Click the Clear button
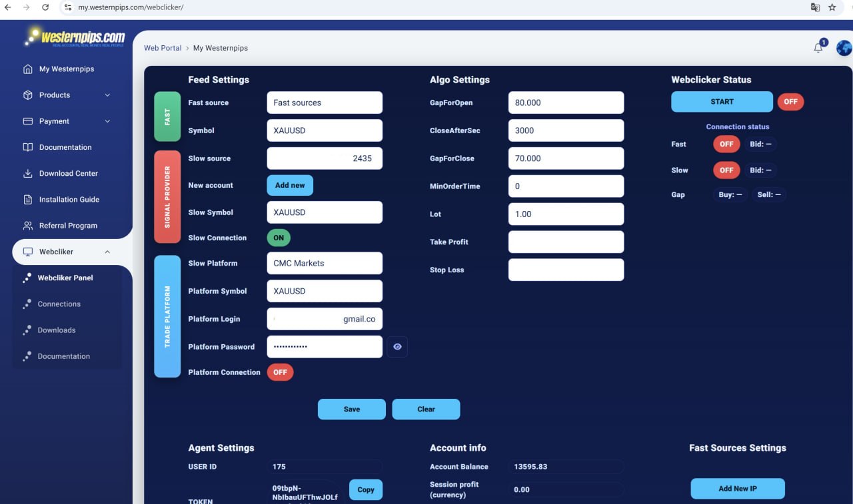 click(426, 409)
